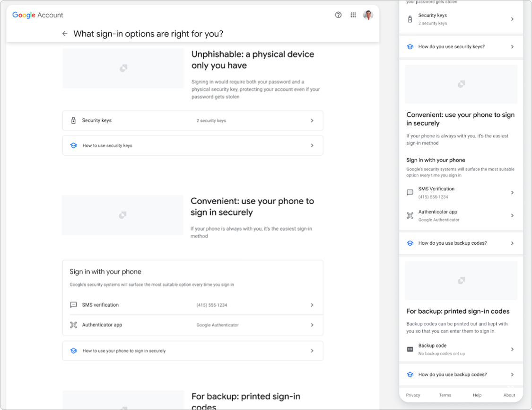Open the Terms link in the footer
Screen dimensions: 532x410
445,395
